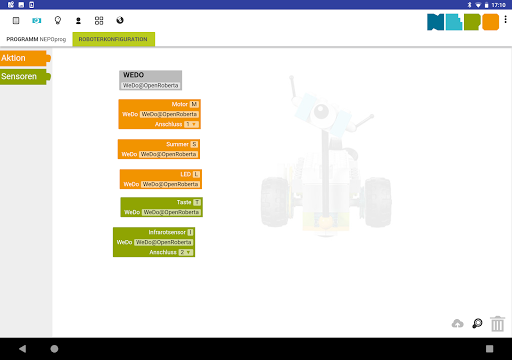Switch to PROGRAMM NEPOprog tab
Screen dimensions: 512x360
[36, 39]
